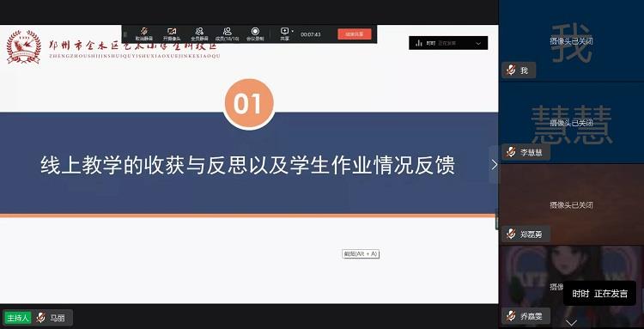The height and width of the screenshot is (329, 644).
Task: Click the meeting timer 00:07:43
Action: click(x=311, y=34)
